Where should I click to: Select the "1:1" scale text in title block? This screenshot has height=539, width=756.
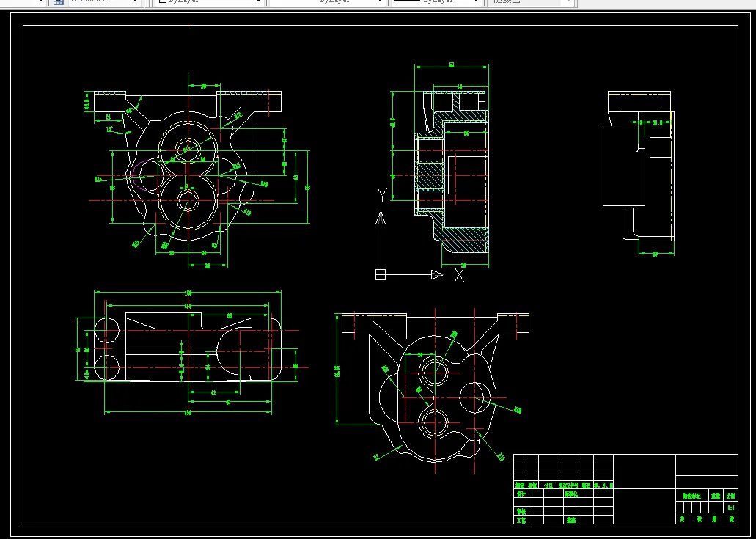731,507
